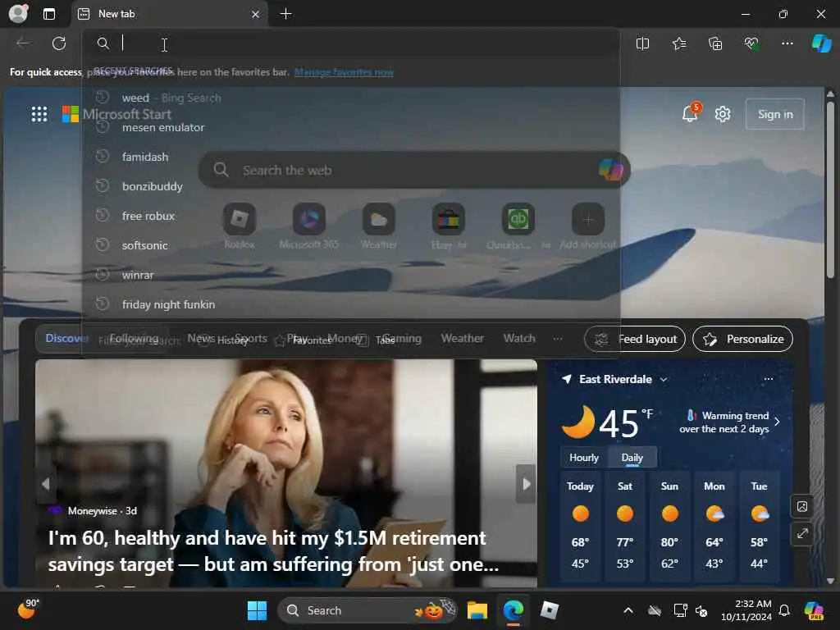840x630 pixels.
Task: Select recent search 'famidash'
Action: click(351, 157)
